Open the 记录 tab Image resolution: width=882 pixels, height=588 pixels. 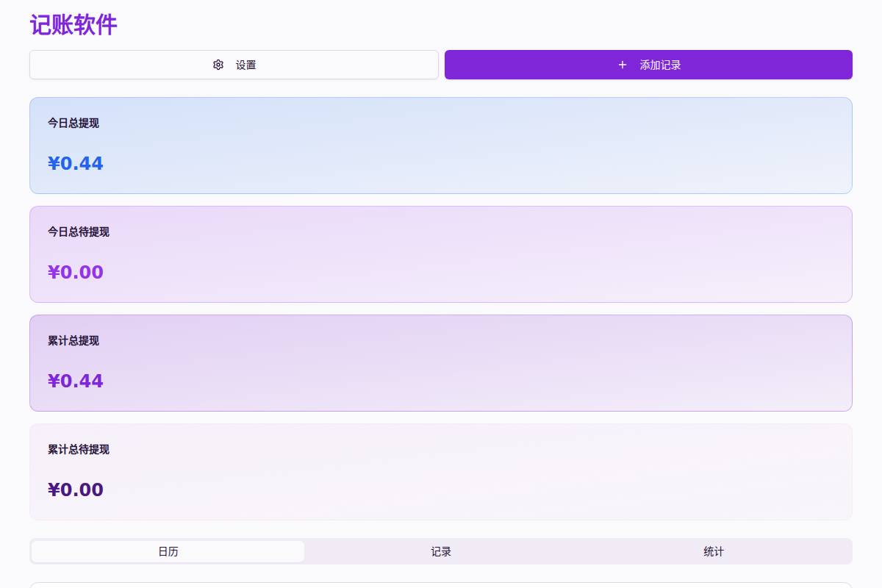(441, 551)
